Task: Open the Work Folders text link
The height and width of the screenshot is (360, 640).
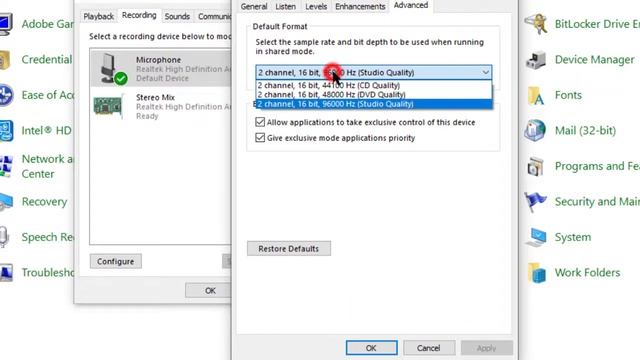Action: pos(587,273)
